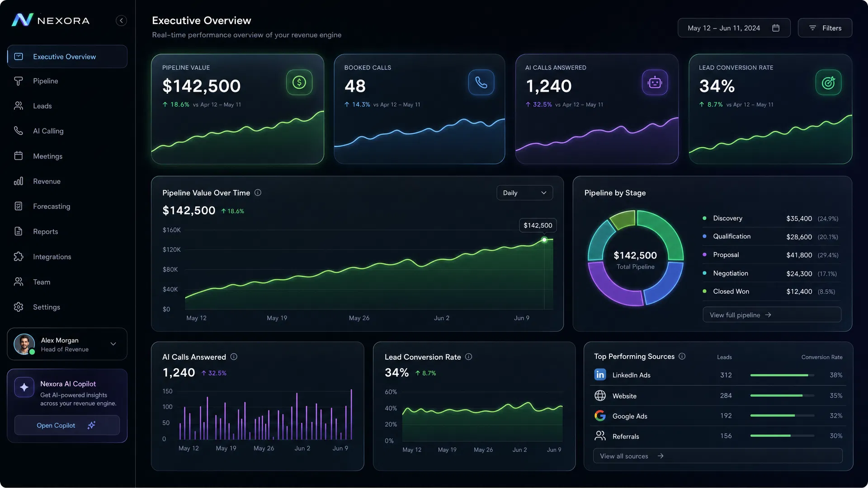Click the Reports document icon in sidebar

coord(19,231)
